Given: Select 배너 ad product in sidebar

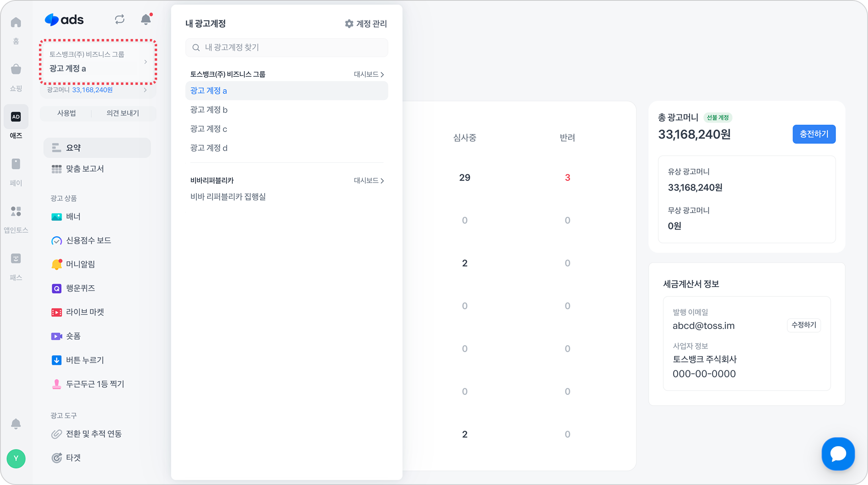Looking at the screenshot, I should coord(73,217).
